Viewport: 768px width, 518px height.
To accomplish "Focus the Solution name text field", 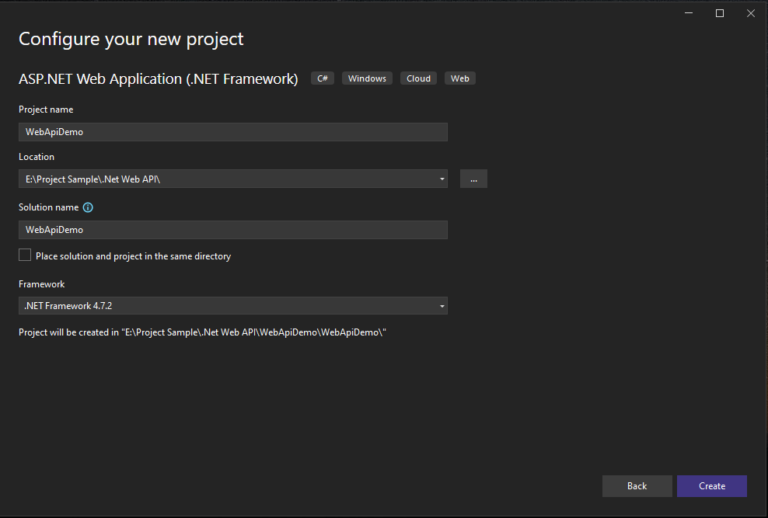I will click(x=233, y=230).
